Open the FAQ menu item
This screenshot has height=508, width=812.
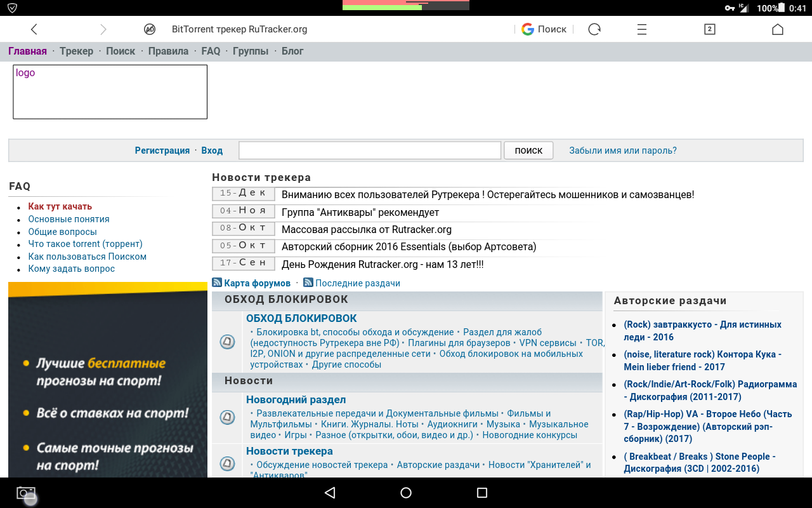point(211,51)
